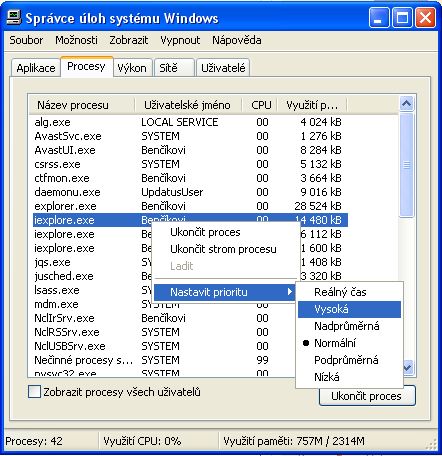
Task: Select the daemonu.exe process
Action: click(190, 192)
